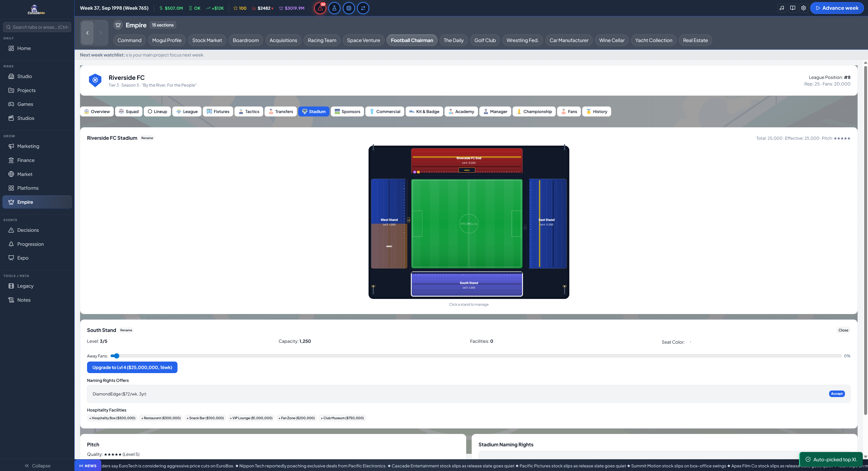The width and height of the screenshot is (868, 471).
Task: Open Marketing in the sidebar
Action: [37, 146]
